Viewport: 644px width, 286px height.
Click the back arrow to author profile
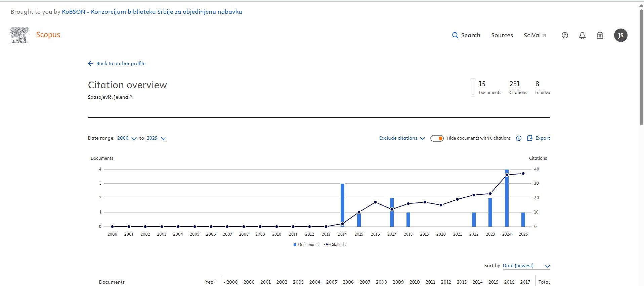click(90, 63)
